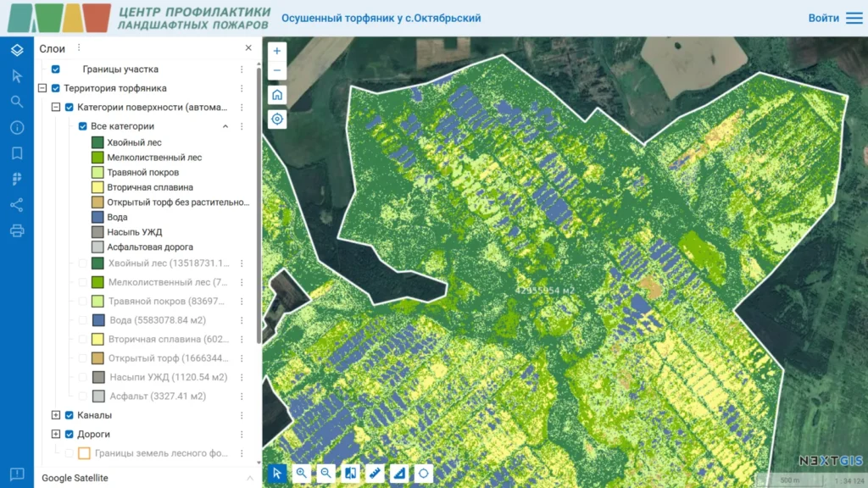Select the zoom-out magnifier tool in bottom toolbar
The image size is (868, 488).
pos(325,473)
